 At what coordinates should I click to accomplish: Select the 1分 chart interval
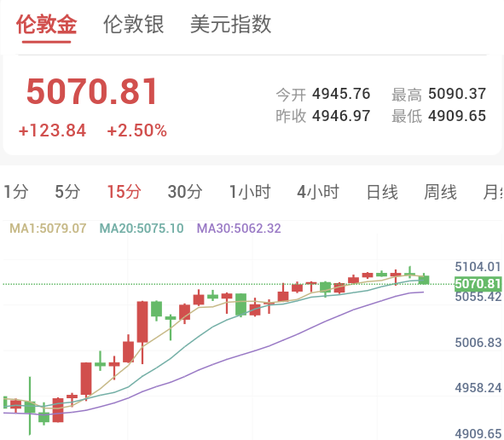click(x=15, y=192)
